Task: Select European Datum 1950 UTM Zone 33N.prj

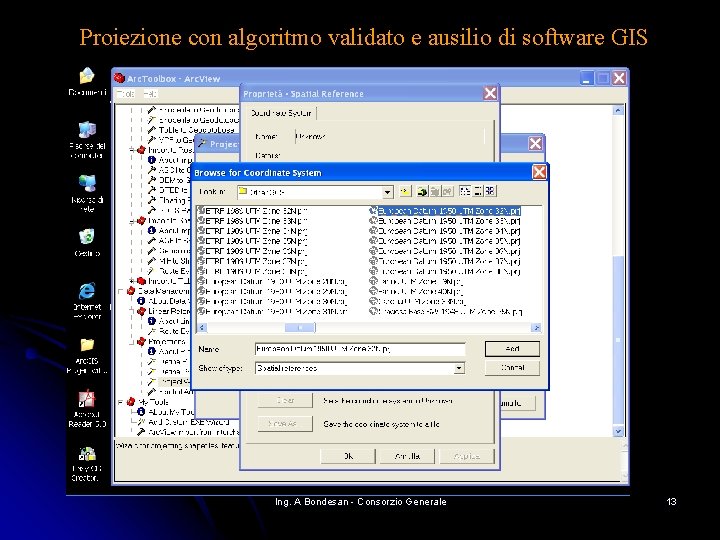Action: pyautogui.click(x=445, y=221)
